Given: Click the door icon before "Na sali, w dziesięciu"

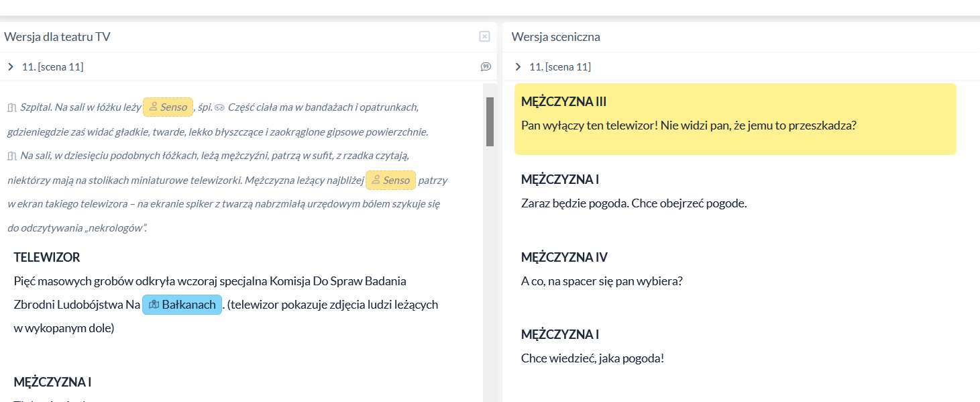Looking at the screenshot, I should [x=11, y=156].
